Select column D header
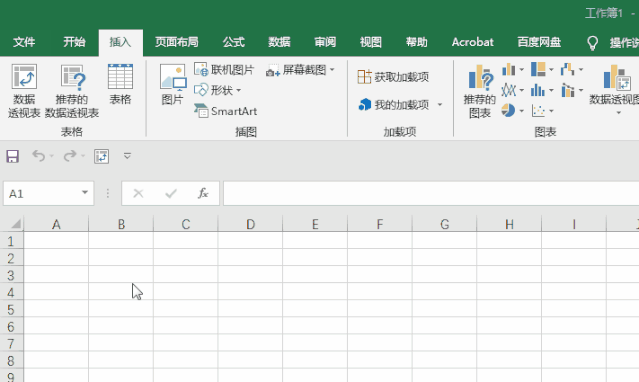The height and width of the screenshot is (382, 639). click(250, 224)
